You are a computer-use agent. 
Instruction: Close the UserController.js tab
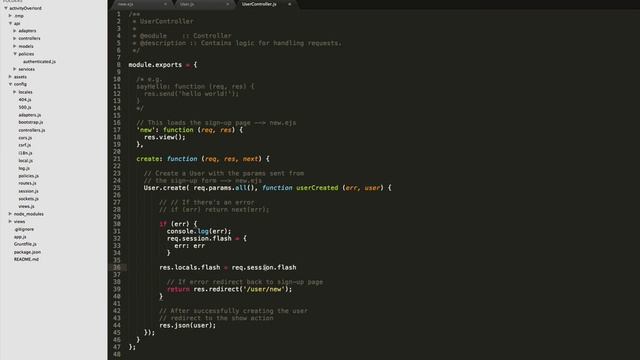click(289, 4)
